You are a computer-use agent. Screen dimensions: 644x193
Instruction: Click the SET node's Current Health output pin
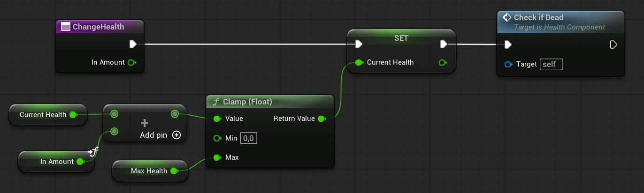click(442, 62)
